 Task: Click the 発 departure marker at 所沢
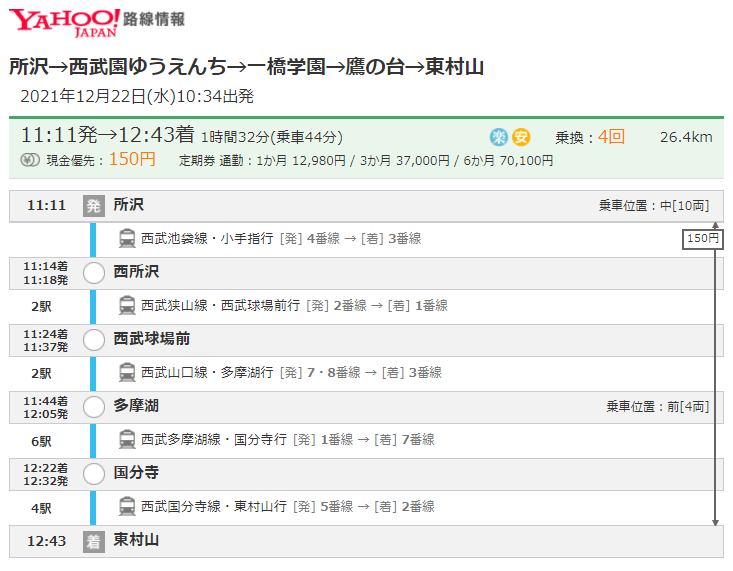point(93,206)
